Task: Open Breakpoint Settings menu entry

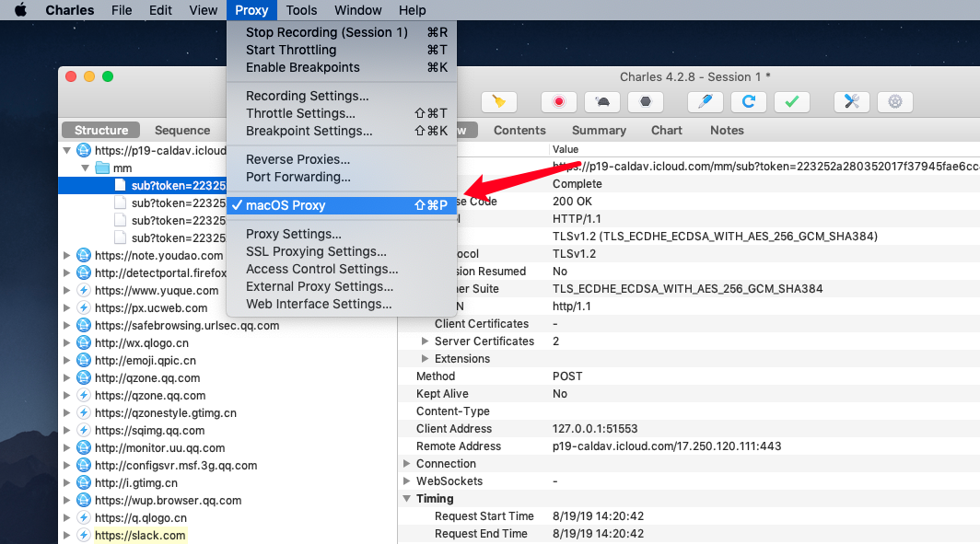Action: [341, 131]
